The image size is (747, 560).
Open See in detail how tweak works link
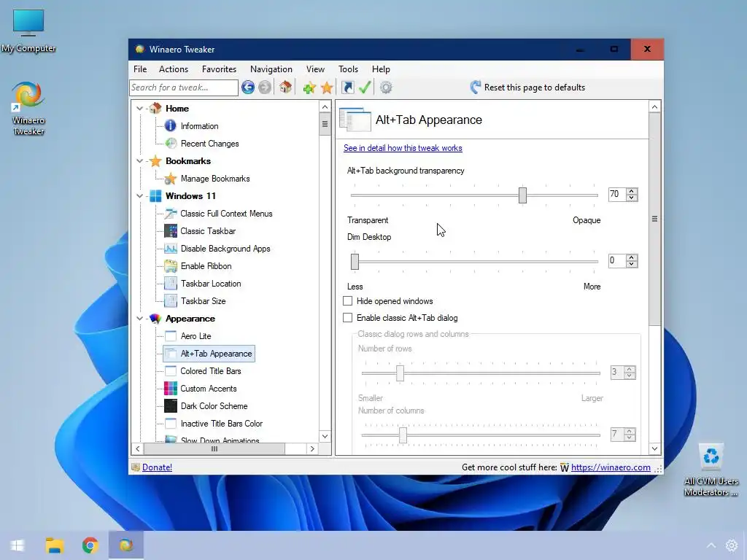click(x=403, y=147)
